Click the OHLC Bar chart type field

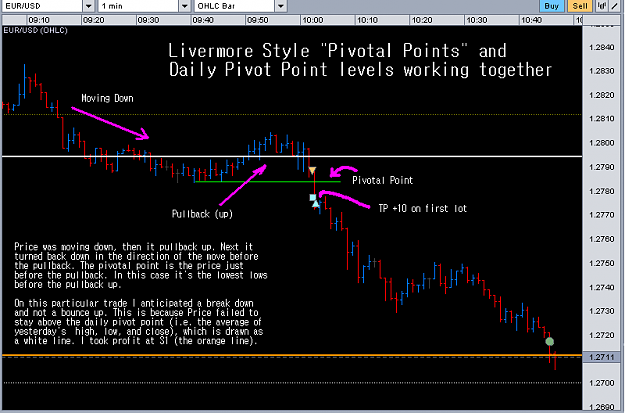[234, 6]
